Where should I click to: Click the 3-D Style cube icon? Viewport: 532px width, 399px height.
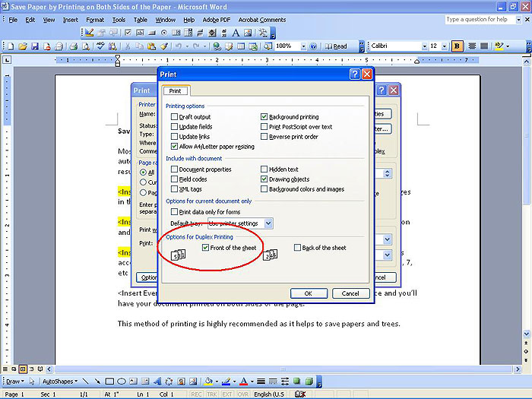309,382
